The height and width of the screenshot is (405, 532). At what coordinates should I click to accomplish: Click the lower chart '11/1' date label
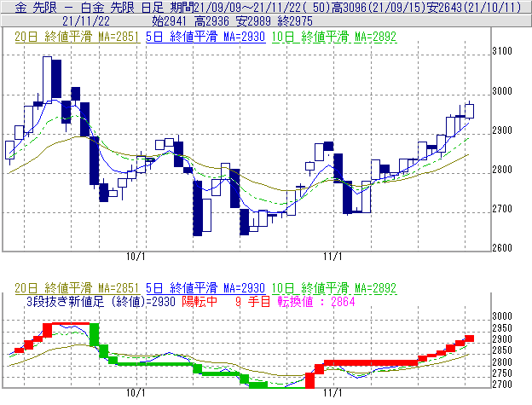click(332, 393)
